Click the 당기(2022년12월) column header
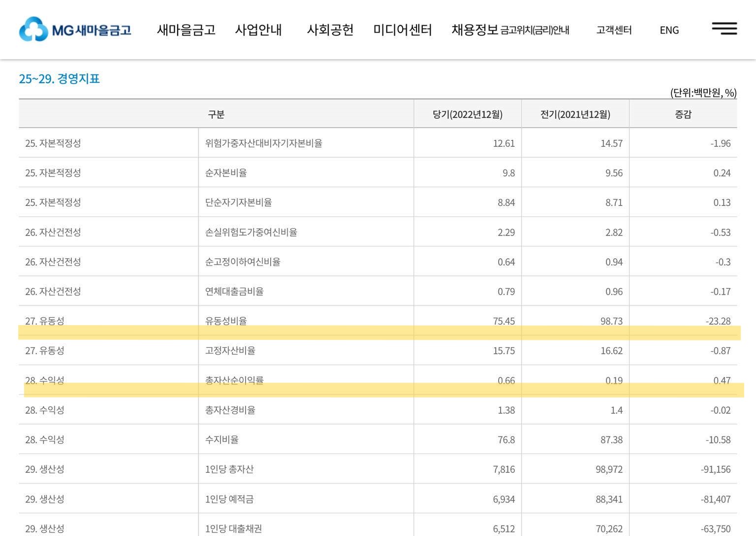This screenshot has height=536, width=756. click(468, 114)
